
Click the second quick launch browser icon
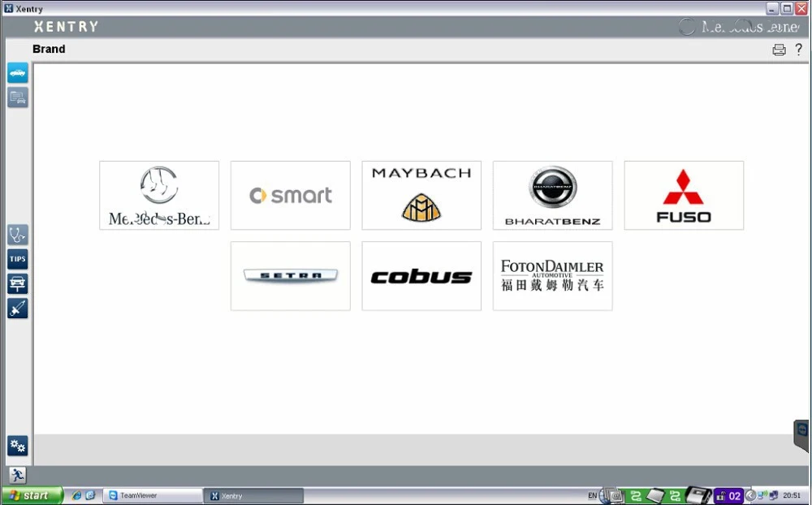[90, 495]
